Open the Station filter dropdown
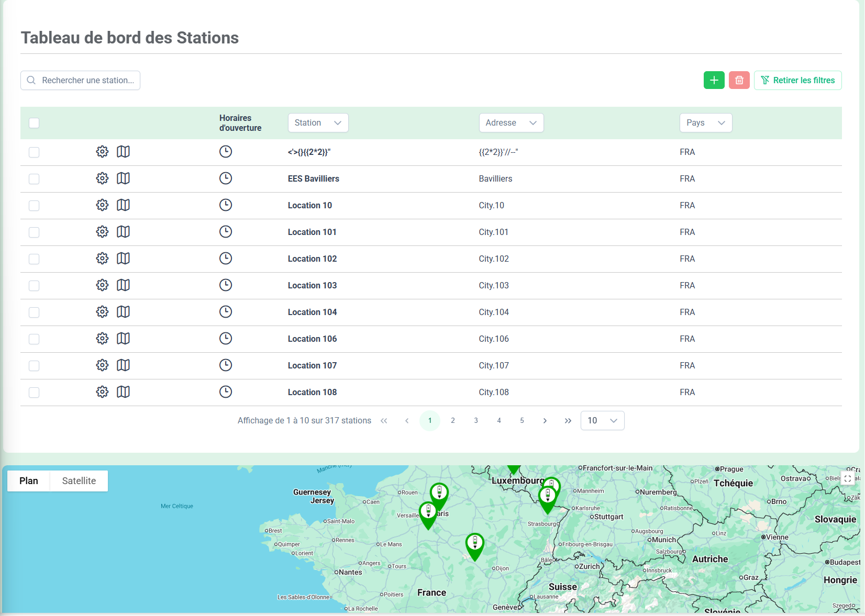This screenshot has height=616, width=865. click(318, 123)
